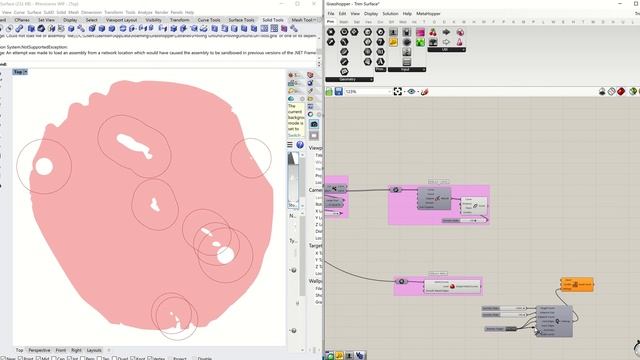Click second number slider near lower-right component
This screenshot has height=360, width=640.
pos(504,315)
